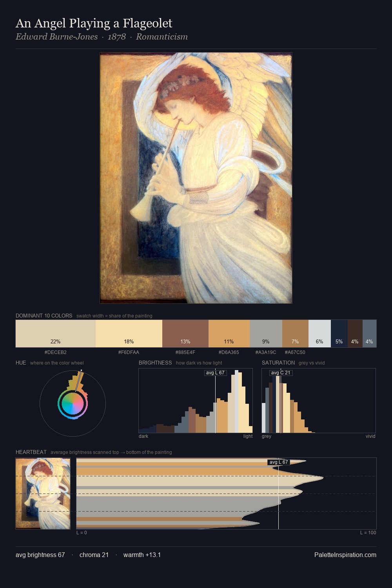Click the vivid axis label under saturation
Screen dimensions: 392x588
point(370,436)
